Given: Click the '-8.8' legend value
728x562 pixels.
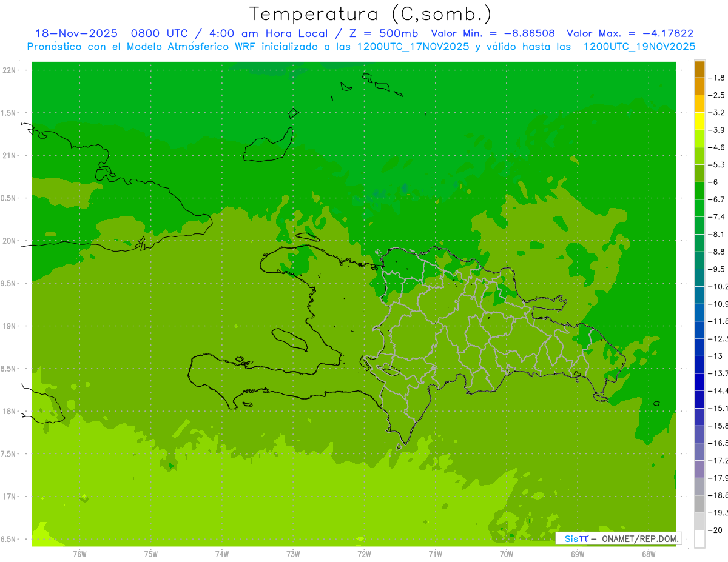Looking at the screenshot, I should click(x=717, y=252).
